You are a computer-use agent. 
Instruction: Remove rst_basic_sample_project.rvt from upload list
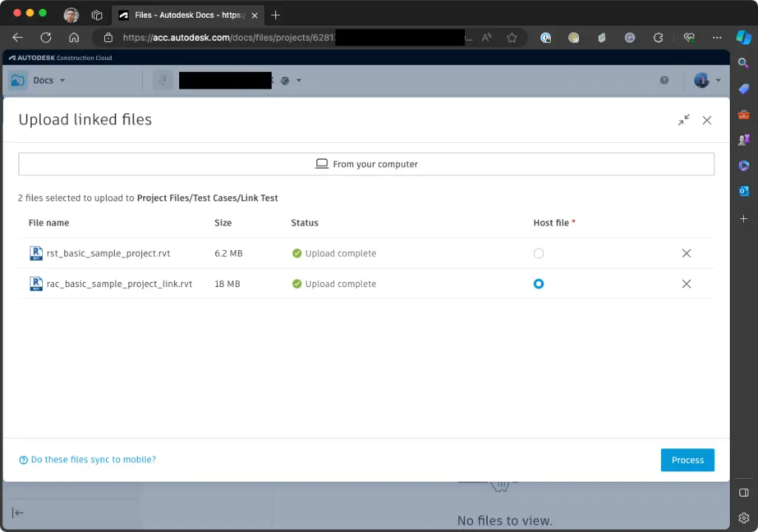[x=686, y=253]
